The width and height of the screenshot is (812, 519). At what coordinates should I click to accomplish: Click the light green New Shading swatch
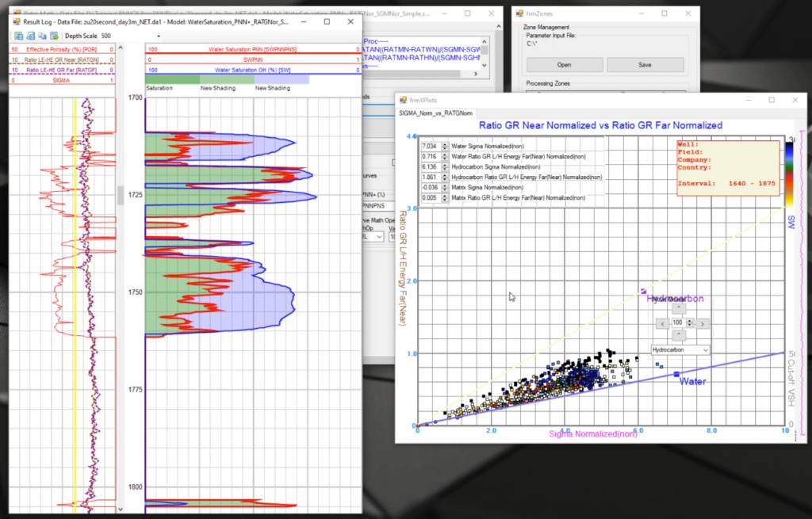[x=227, y=80]
